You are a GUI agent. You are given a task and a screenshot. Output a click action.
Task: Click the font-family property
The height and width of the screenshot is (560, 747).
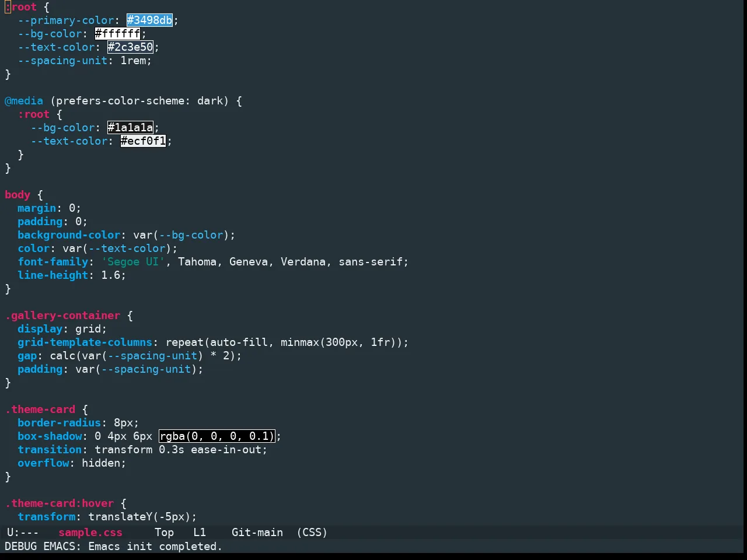pyautogui.click(x=53, y=262)
